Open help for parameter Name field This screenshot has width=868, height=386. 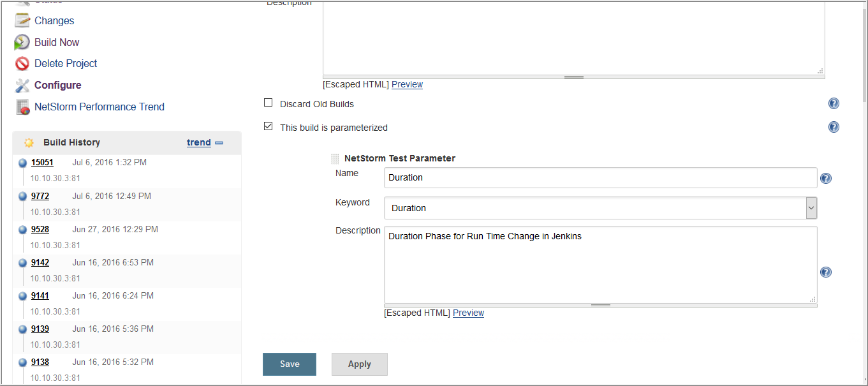click(826, 178)
